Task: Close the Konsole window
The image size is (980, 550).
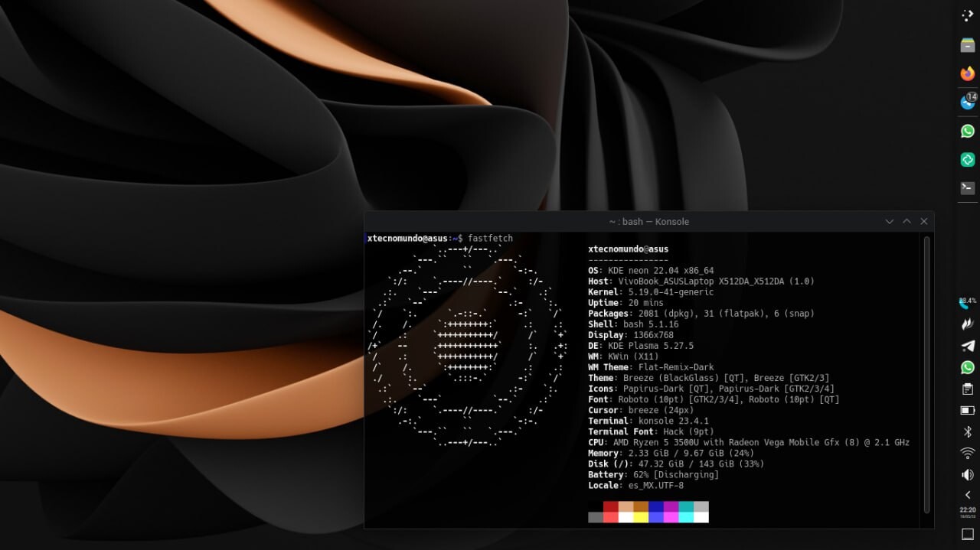Action: 924,222
